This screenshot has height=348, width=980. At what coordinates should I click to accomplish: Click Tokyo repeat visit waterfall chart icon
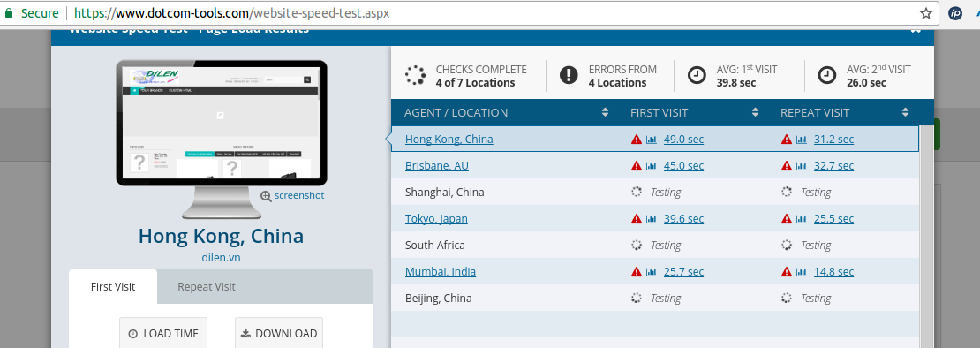point(802,219)
